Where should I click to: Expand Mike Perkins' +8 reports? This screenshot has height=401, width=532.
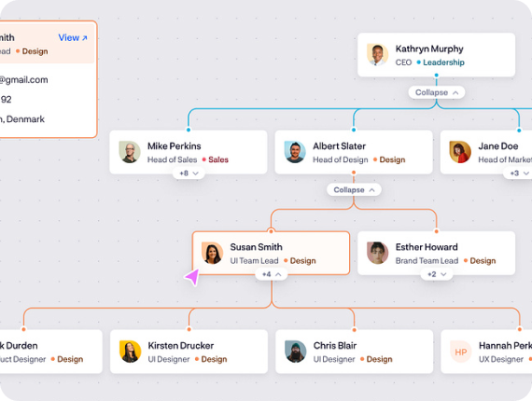[189, 173]
